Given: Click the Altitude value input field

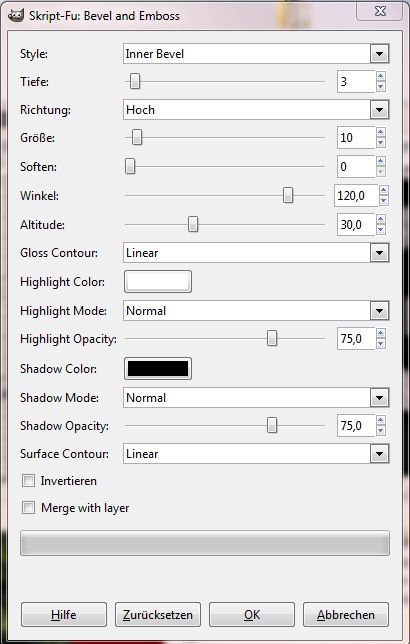Looking at the screenshot, I should pyautogui.click(x=356, y=225).
